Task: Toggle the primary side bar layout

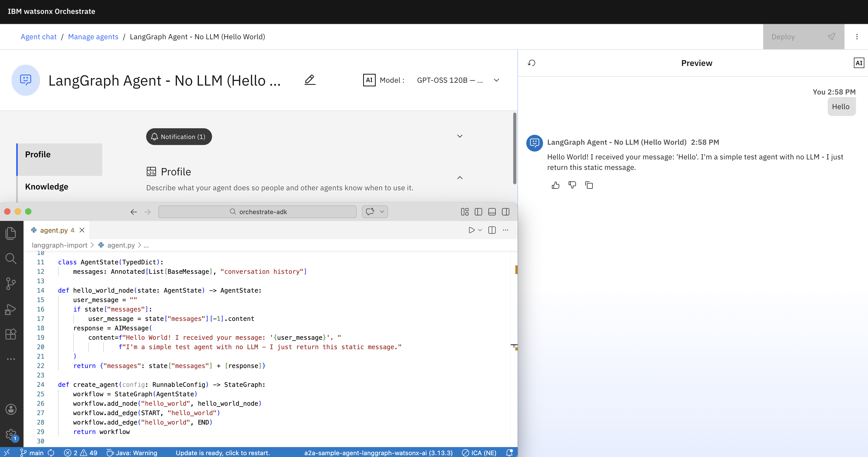Action: point(478,212)
